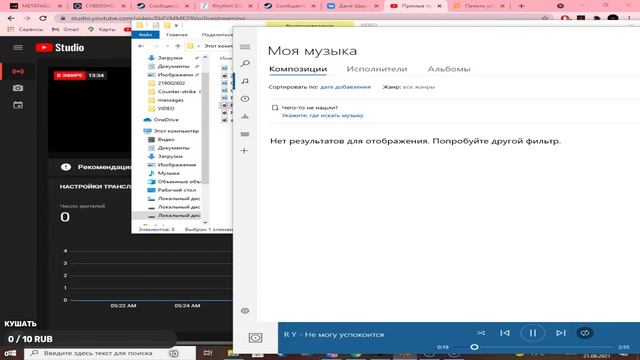The height and width of the screenshot is (360, 640).
Task: Go up one folder in File Explorer
Action: [x=178, y=46]
